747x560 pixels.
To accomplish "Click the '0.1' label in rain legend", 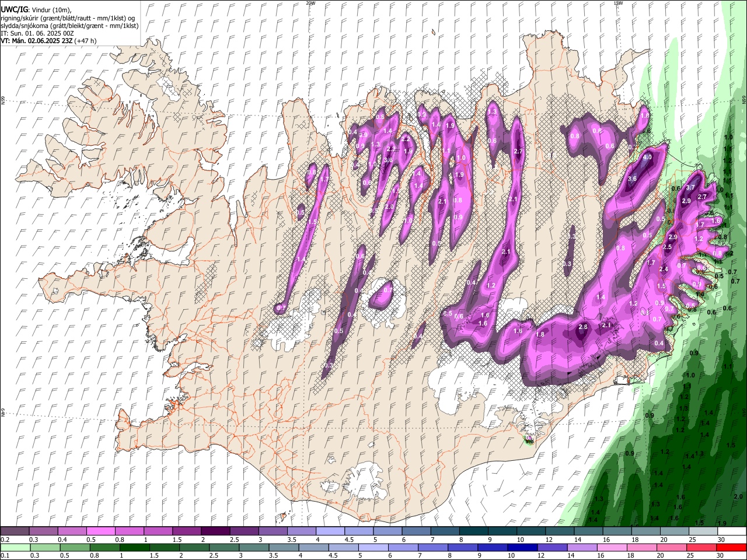I will [x=5, y=555].
